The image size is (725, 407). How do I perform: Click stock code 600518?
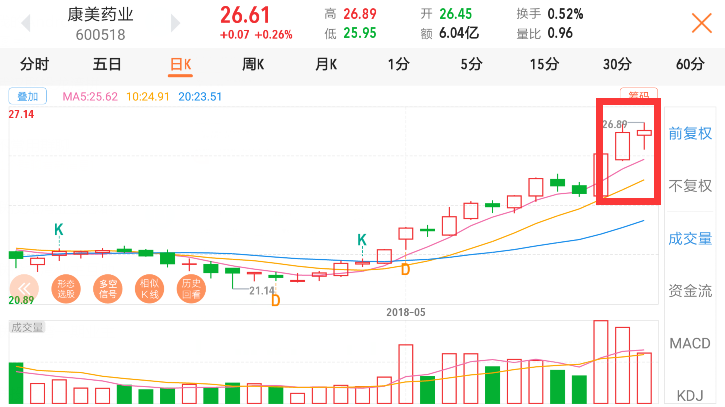click(100, 35)
